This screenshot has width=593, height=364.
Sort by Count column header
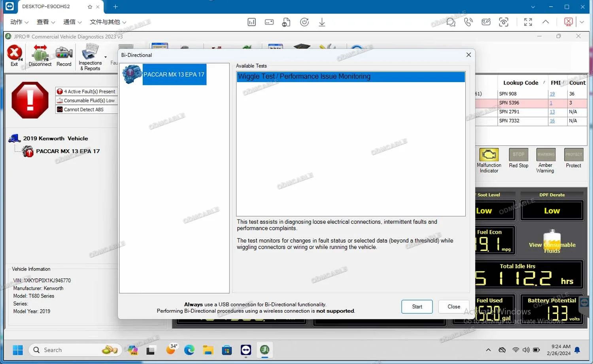[577, 83]
